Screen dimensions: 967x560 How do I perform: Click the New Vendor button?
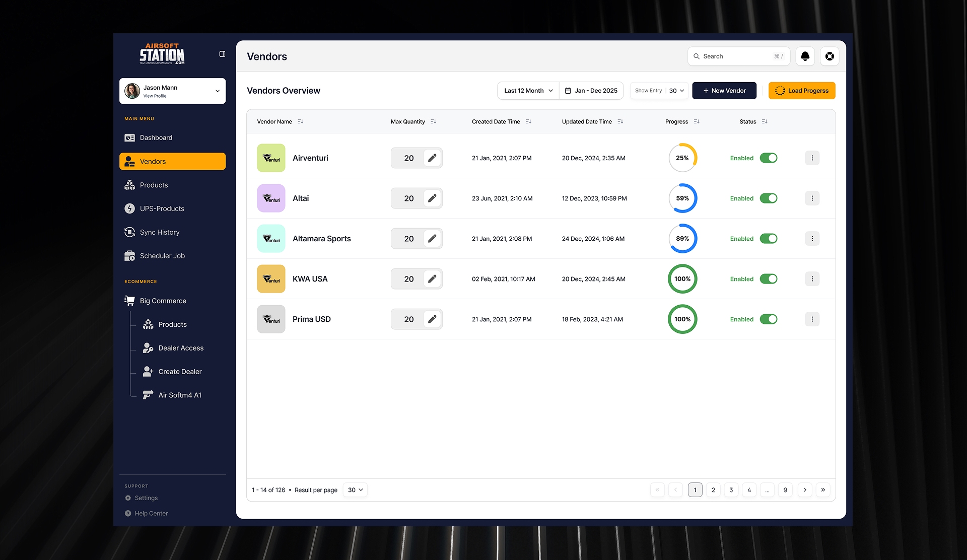(x=724, y=91)
